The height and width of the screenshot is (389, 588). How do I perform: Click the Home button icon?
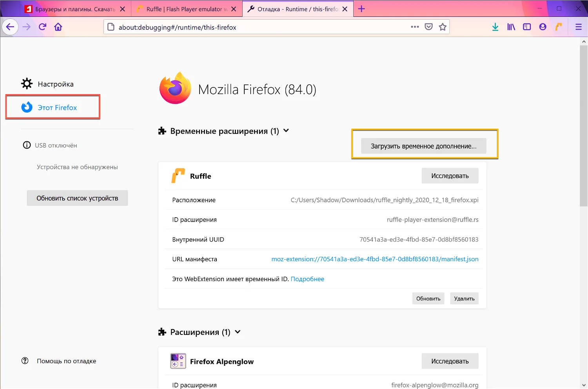(58, 27)
